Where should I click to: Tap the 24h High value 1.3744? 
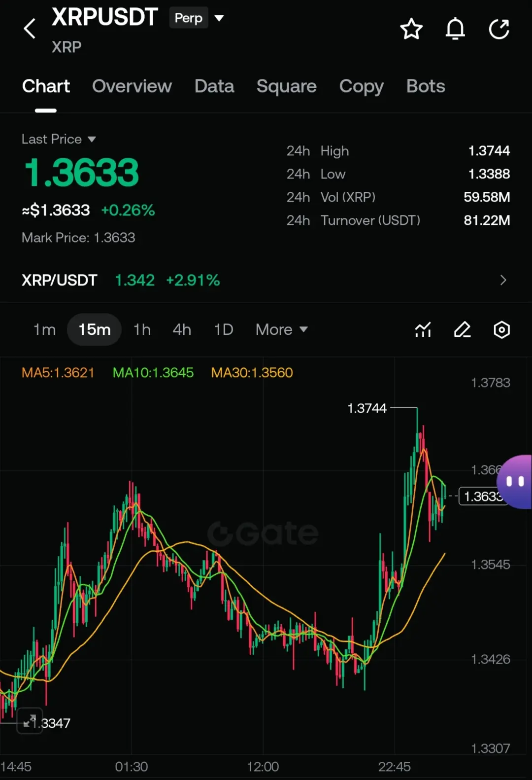489,151
